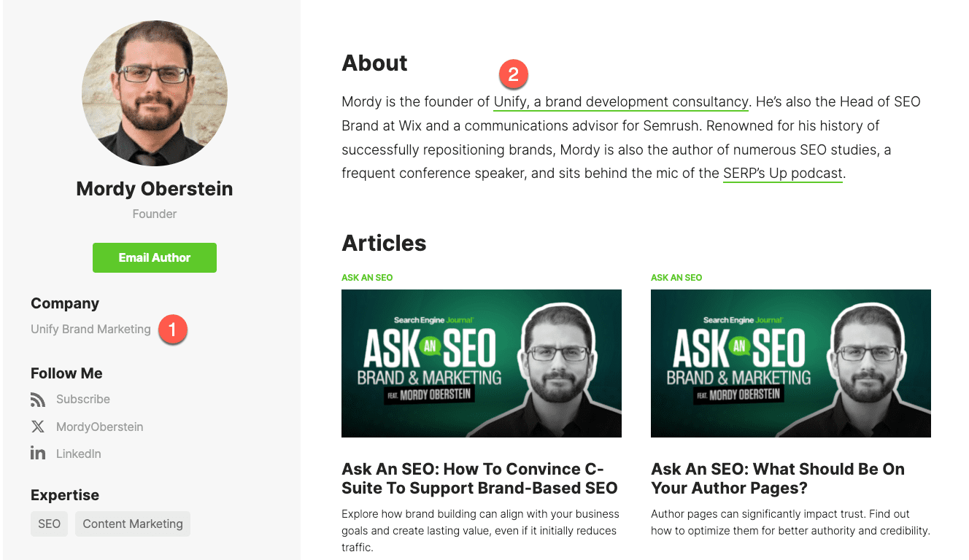Open the Subscribe link

(x=83, y=400)
